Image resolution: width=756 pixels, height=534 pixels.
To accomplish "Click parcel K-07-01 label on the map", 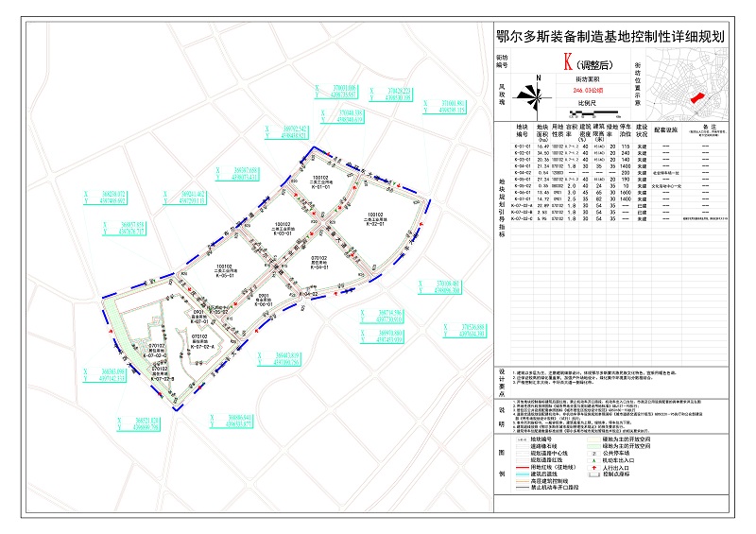I will 199,321.
